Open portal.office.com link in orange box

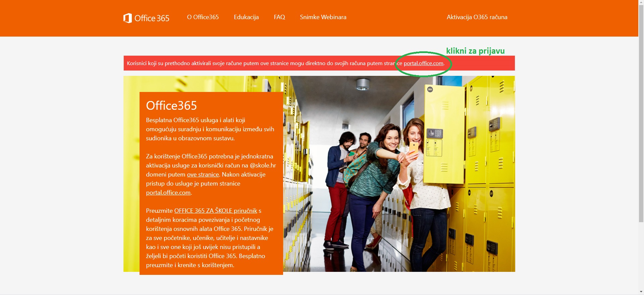click(168, 193)
